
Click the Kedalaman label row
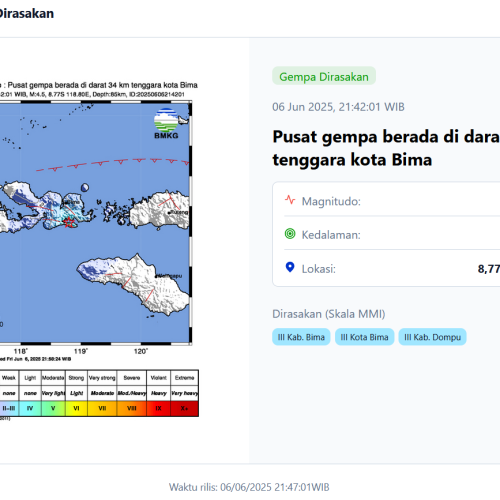click(392, 234)
